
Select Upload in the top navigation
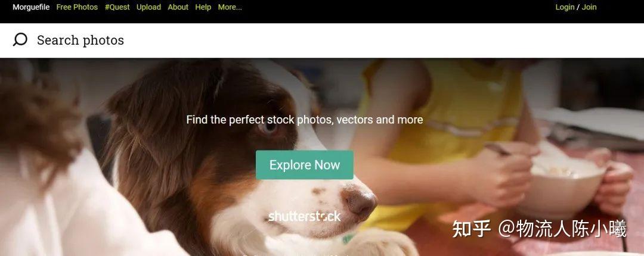tap(148, 7)
